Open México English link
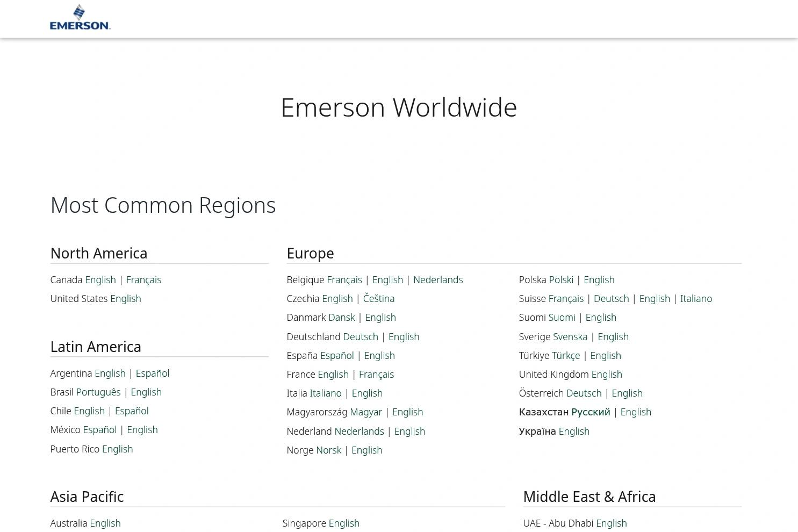Image resolution: width=798 pixels, height=532 pixels. point(142,429)
